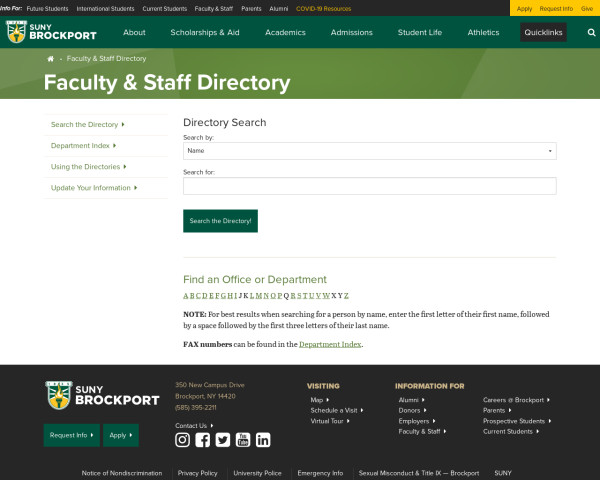Open the Facebook social icon

[202, 440]
